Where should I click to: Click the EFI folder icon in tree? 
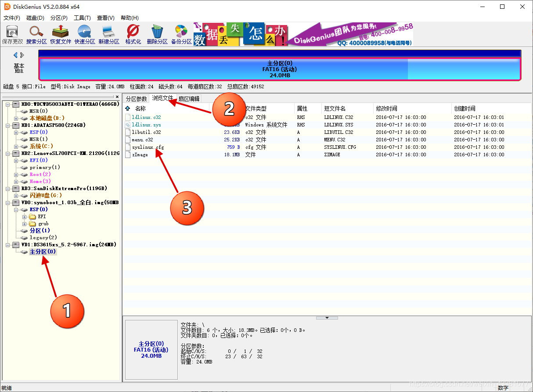tap(32, 216)
